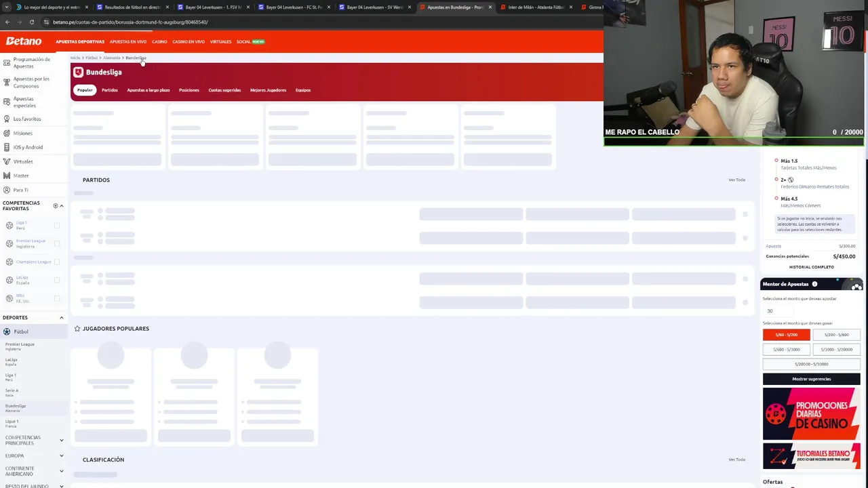
Task: Click the add favorite competitions plus icon
Action: 55,205
